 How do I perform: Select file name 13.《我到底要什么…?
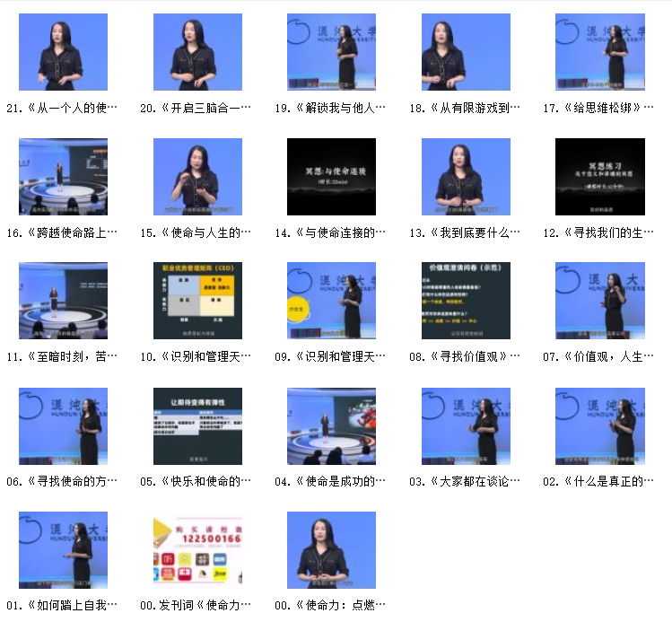click(x=465, y=232)
